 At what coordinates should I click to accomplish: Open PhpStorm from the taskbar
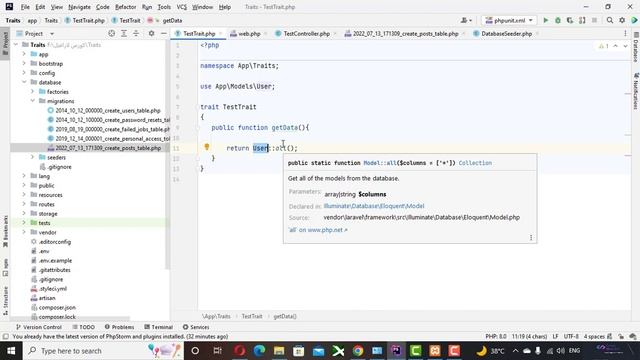(x=396, y=351)
